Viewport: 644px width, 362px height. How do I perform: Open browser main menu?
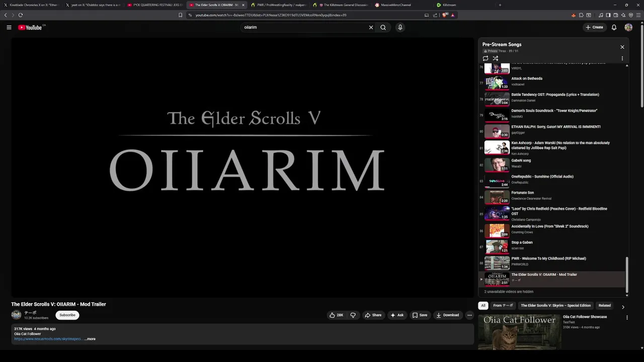[x=638, y=15]
